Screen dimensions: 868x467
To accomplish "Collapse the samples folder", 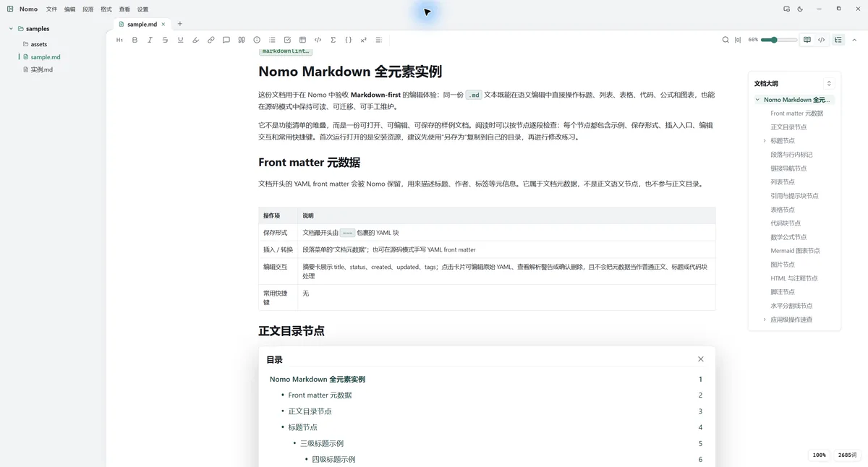I will 11,29.
